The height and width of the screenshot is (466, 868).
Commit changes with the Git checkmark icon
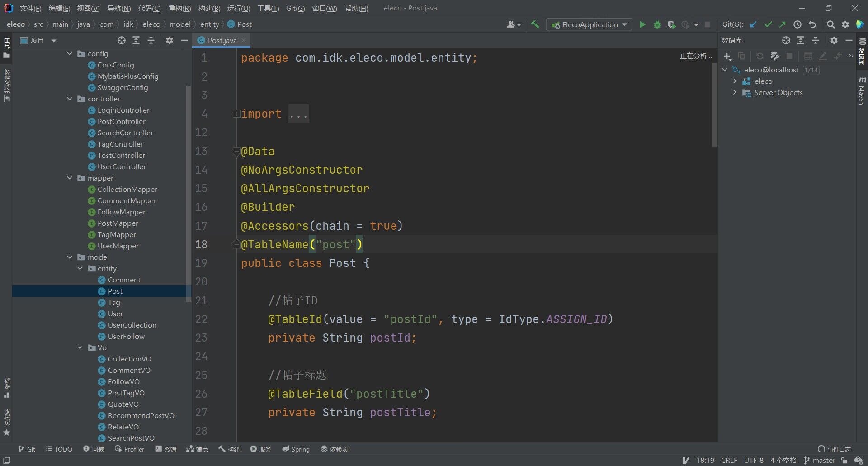tap(768, 24)
